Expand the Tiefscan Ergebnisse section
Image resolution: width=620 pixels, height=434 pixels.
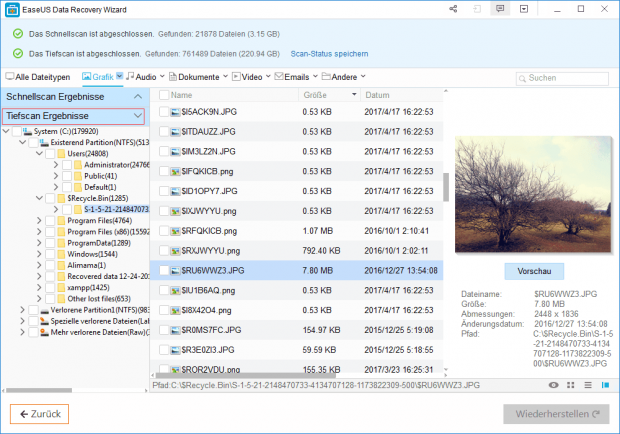[138, 116]
